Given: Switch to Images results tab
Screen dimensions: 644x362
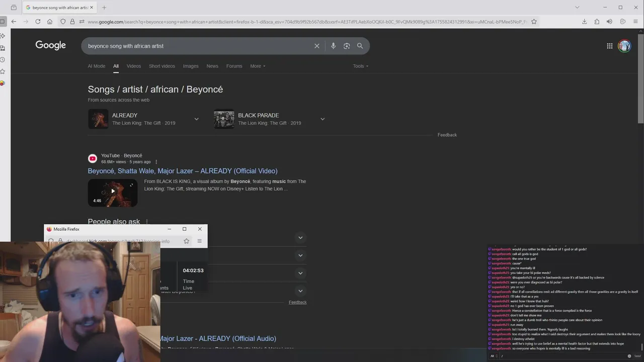Looking at the screenshot, I should point(191,66).
